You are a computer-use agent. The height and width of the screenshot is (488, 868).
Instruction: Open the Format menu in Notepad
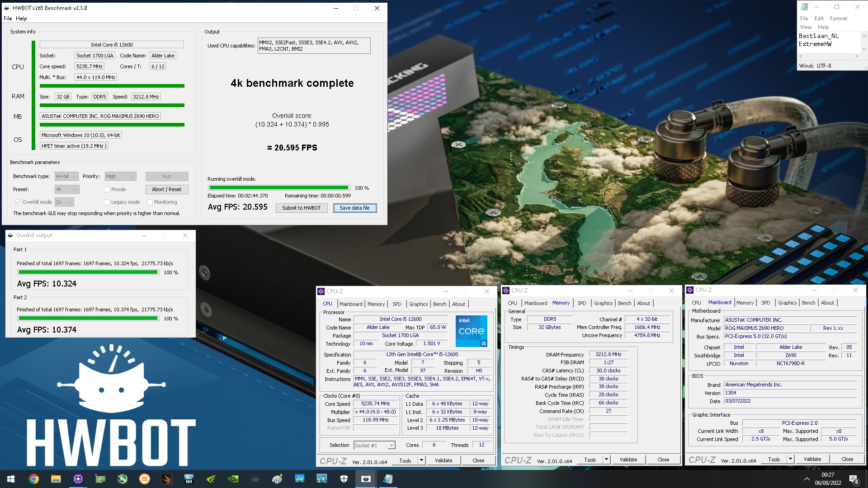pos(838,19)
